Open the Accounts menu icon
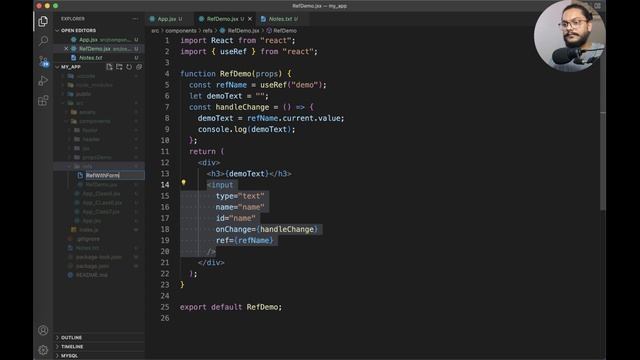640x360 pixels. 43,330
